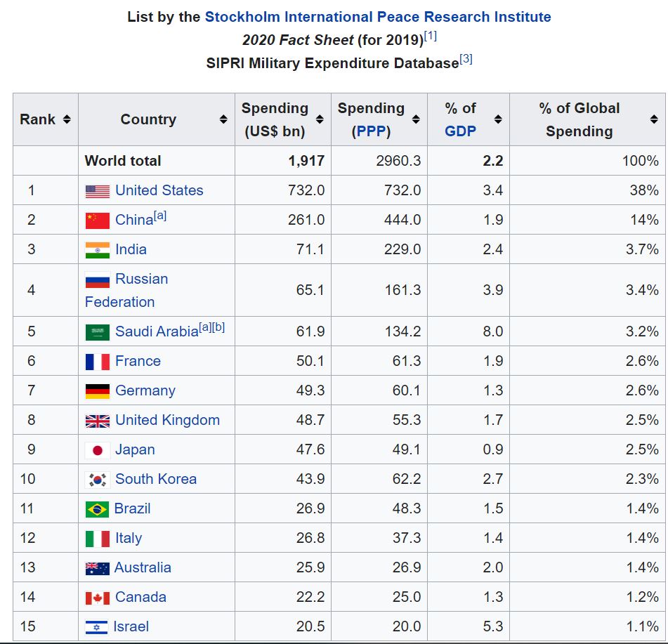
Task: Sort table by Rank column arrows
Action: coord(67,119)
